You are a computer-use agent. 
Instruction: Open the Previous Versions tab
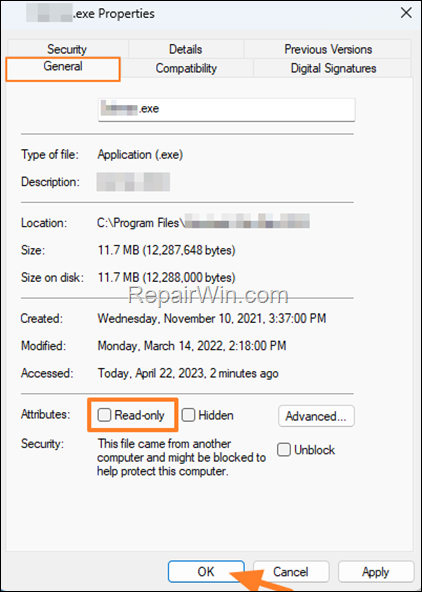pyautogui.click(x=328, y=49)
